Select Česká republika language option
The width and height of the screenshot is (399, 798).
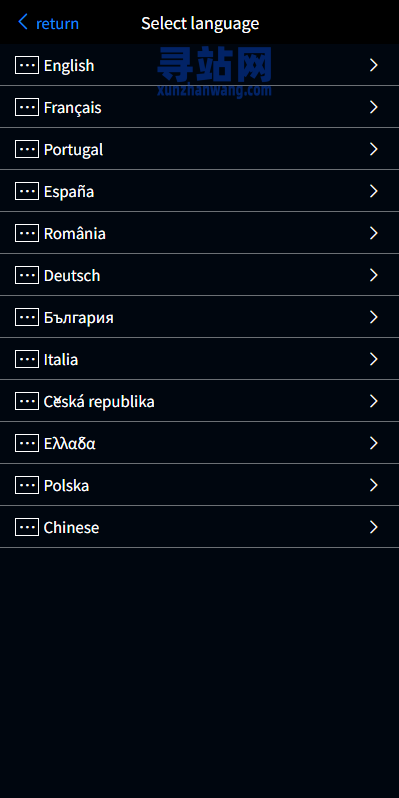200,402
